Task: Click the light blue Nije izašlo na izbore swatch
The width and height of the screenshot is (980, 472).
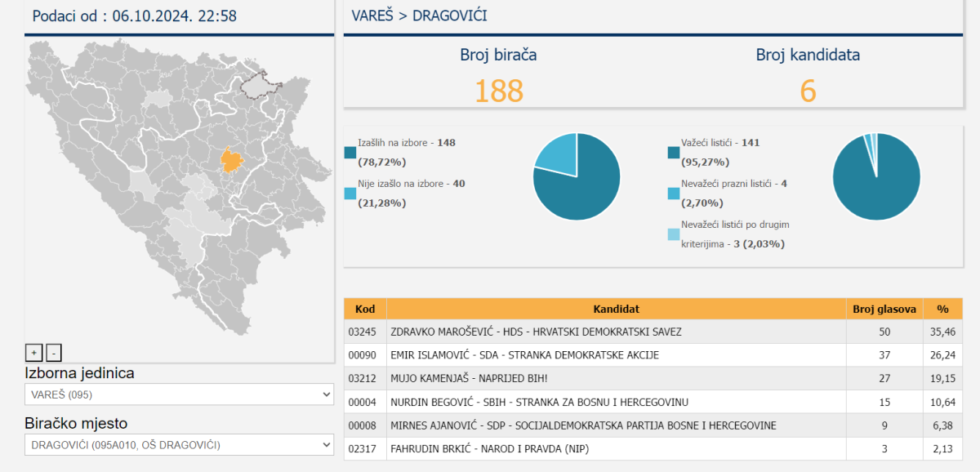Action: (350, 194)
